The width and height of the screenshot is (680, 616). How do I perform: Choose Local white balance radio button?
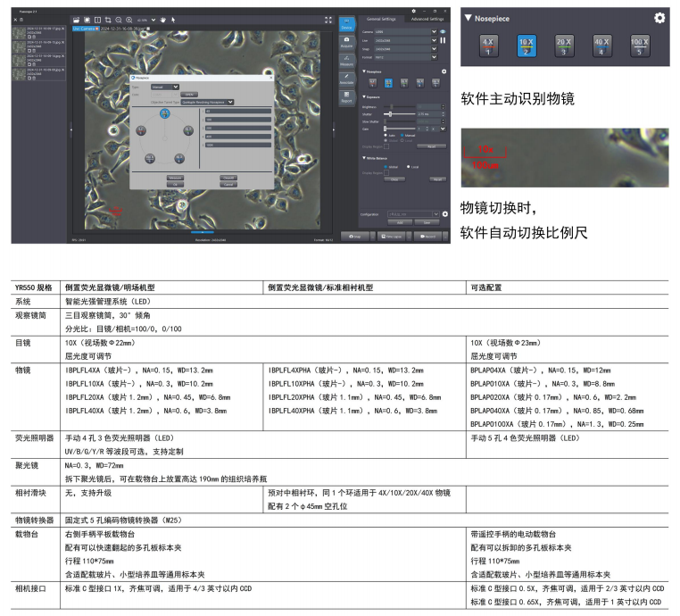pos(408,167)
